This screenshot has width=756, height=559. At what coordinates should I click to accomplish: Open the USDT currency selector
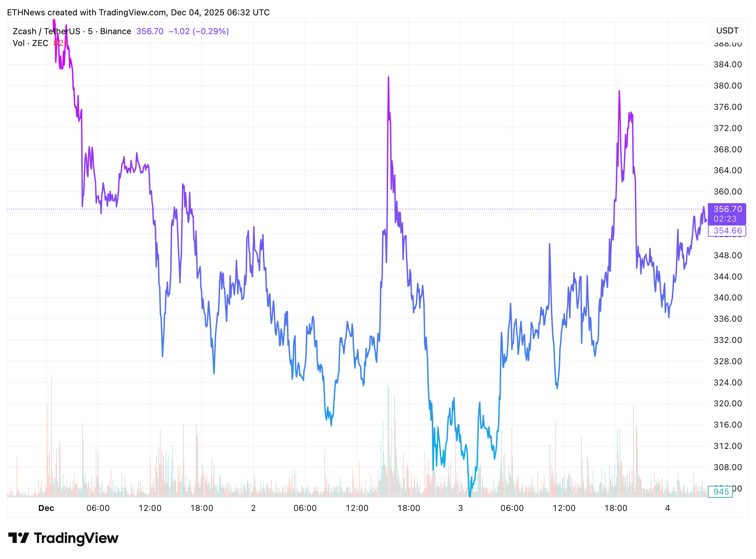[727, 31]
